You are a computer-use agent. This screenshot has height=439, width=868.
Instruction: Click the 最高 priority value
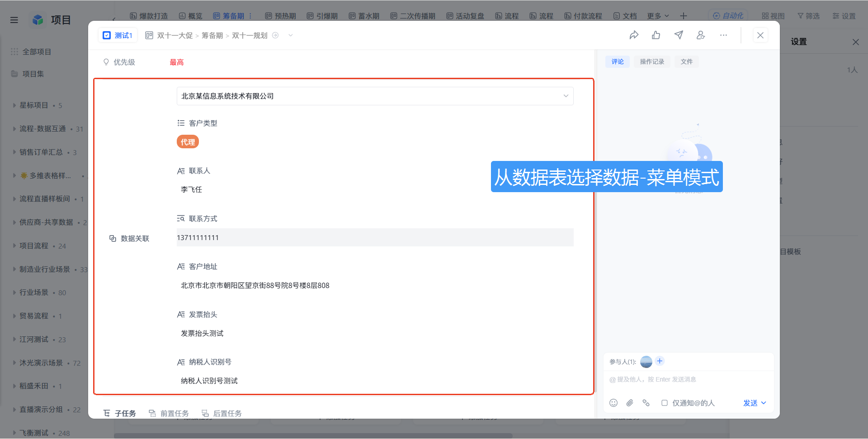coord(177,62)
